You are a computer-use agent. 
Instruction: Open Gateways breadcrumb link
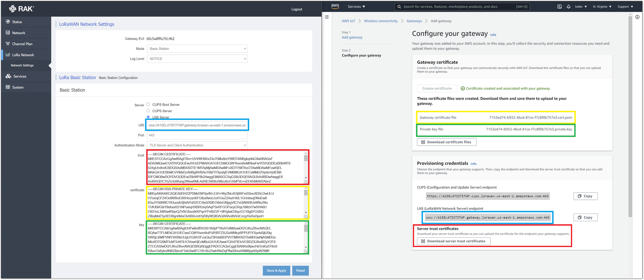tap(414, 21)
